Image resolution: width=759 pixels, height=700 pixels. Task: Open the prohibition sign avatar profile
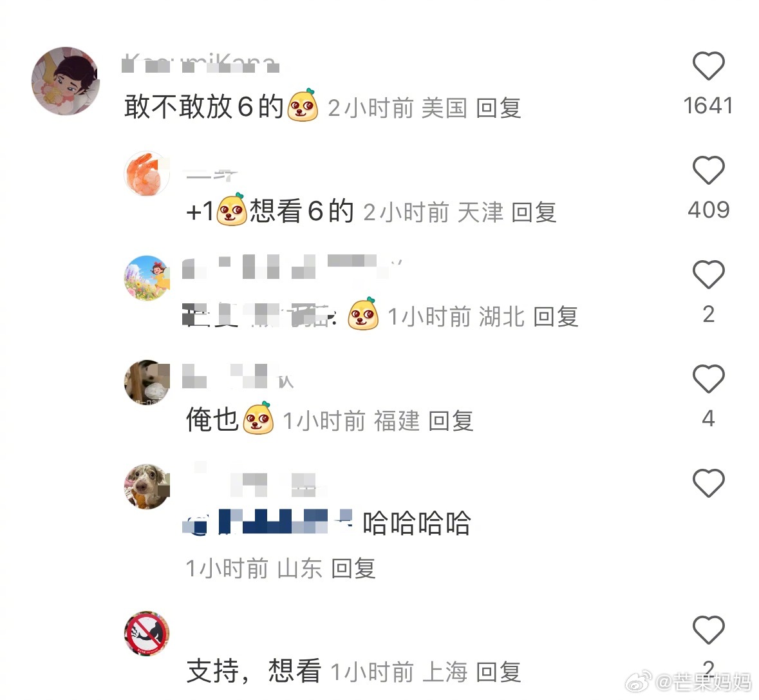coord(147,633)
